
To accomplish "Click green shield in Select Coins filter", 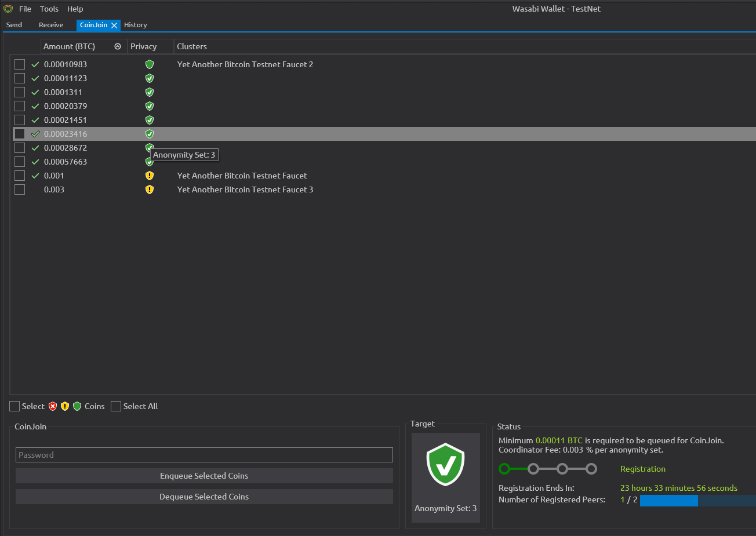I will pyautogui.click(x=77, y=406).
